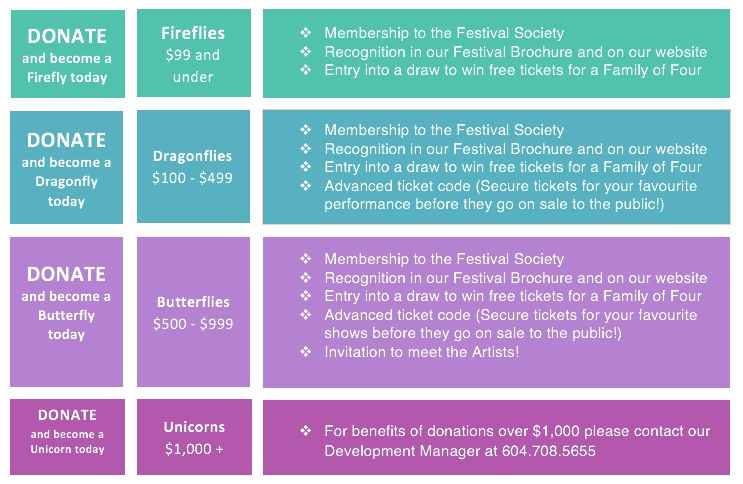
Task: Click the 'DONATE and become a Unicorn today' button
Action: [67, 437]
